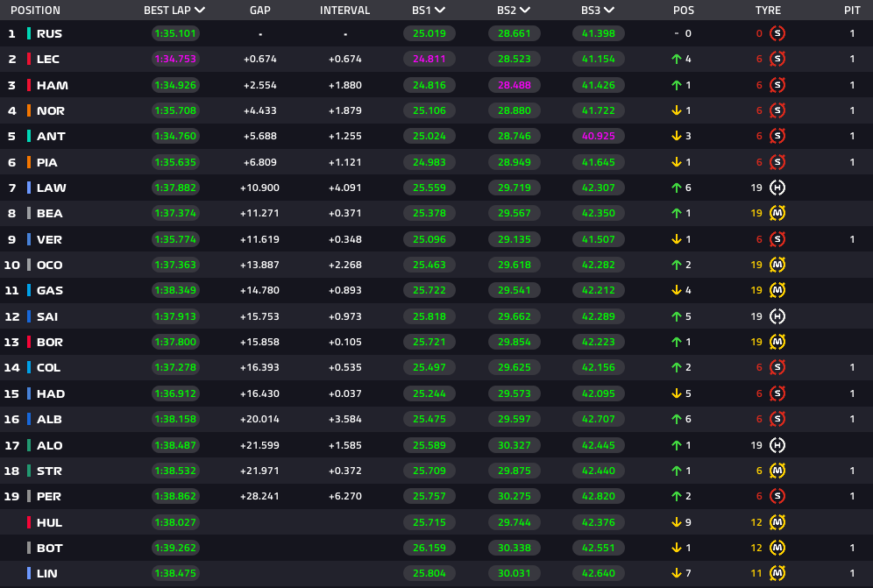Click the green up arrow in SAI row
This screenshot has height=588, width=873.
(x=676, y=316)
